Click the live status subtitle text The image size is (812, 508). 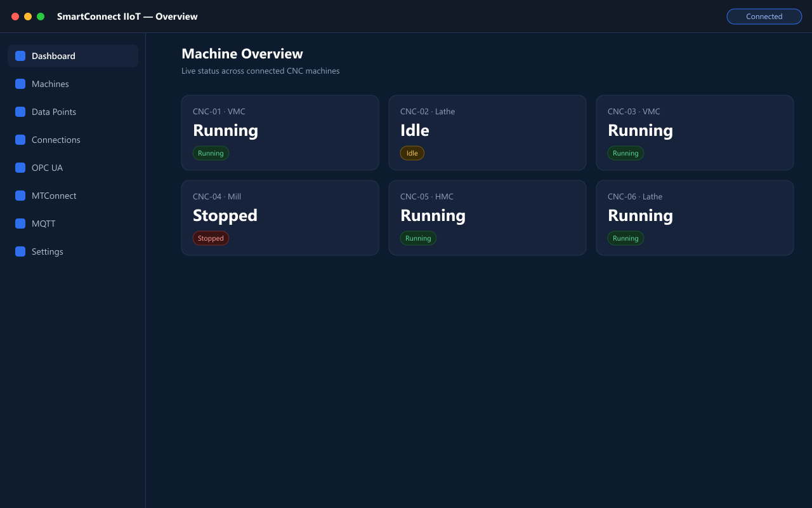tap(261, 70)
